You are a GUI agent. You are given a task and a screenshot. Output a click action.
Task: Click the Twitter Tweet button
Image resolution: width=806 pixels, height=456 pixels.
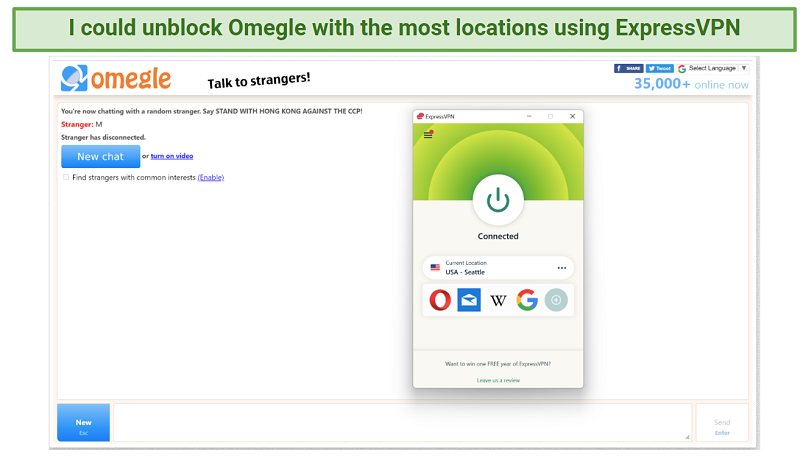(660, 68)
